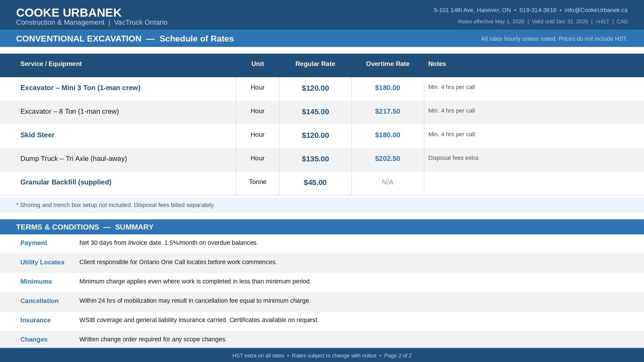Screen dimensions: 644x362
Task: Click Excavator – Mini 3 Ton row name
Action: tap(80, 88)
